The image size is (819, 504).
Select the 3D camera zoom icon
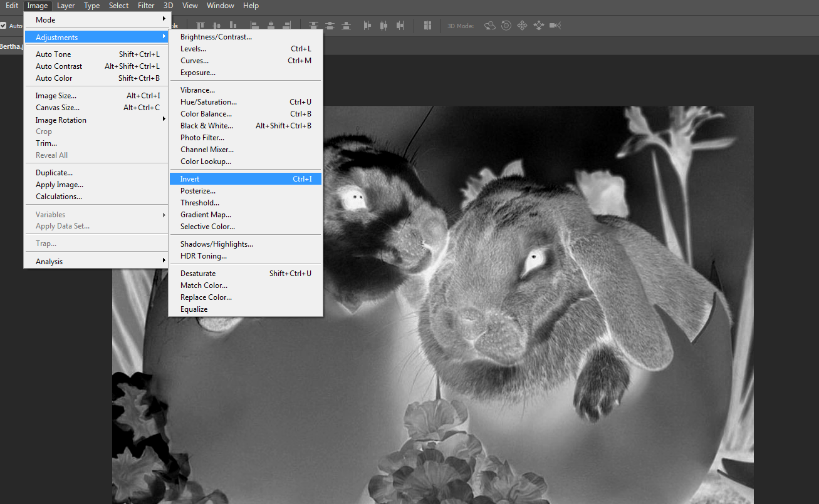(x=555, y=26)
